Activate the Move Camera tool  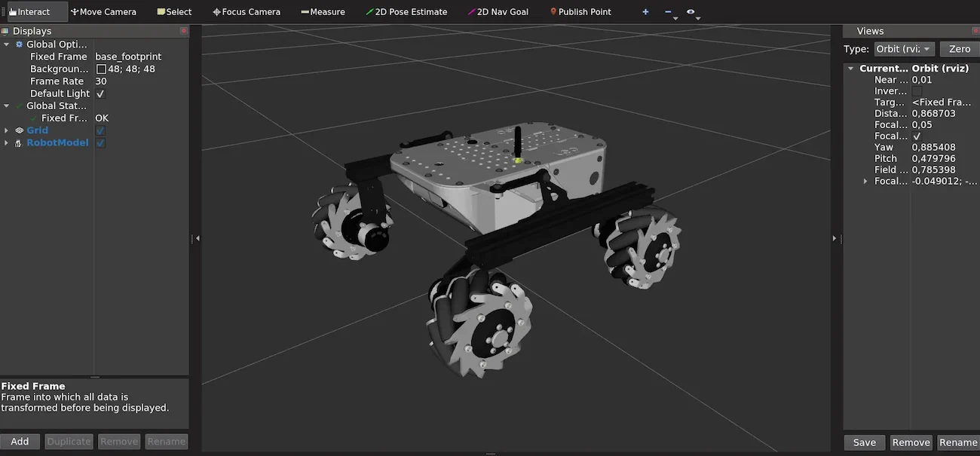(103, 12)
